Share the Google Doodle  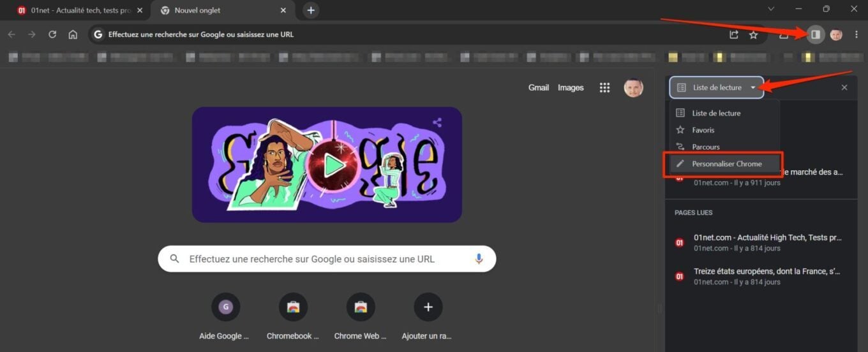[437, 122]
